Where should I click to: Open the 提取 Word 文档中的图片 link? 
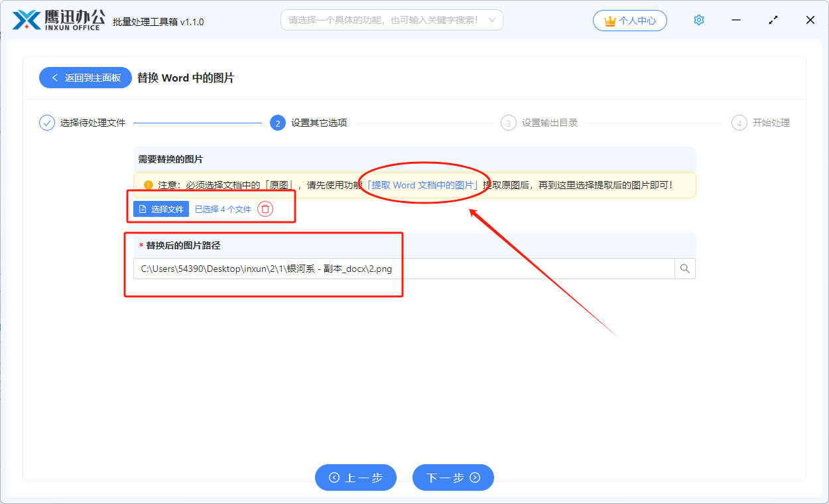click(422, 185)
